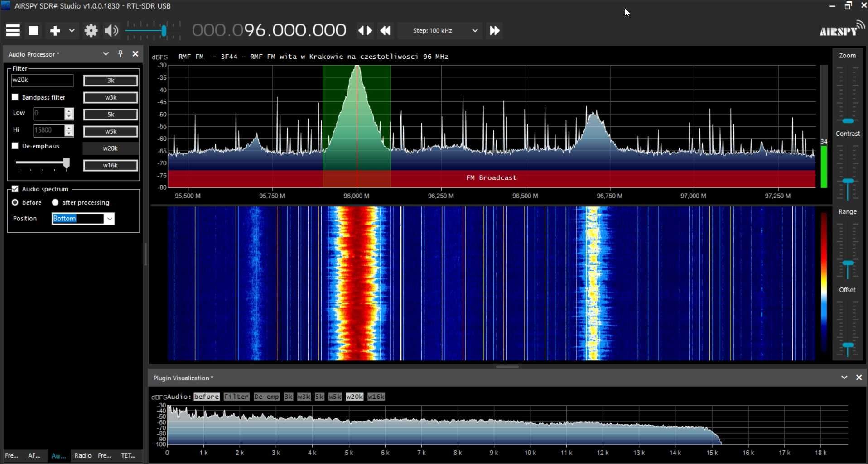Image resolution: width=868 pixels, height=464 pixels.
Task: Stop the radio with the stop button
Action: click(x=34, y=31)
